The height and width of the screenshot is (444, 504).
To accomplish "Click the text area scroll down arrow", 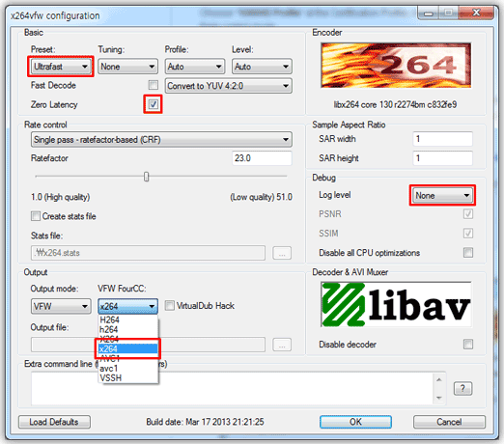I will pos(439,398).
